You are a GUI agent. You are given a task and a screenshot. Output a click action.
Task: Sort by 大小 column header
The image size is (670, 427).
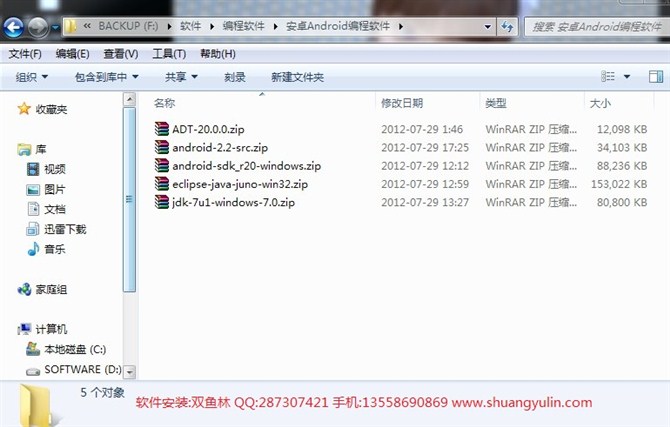tap(600, 103)
